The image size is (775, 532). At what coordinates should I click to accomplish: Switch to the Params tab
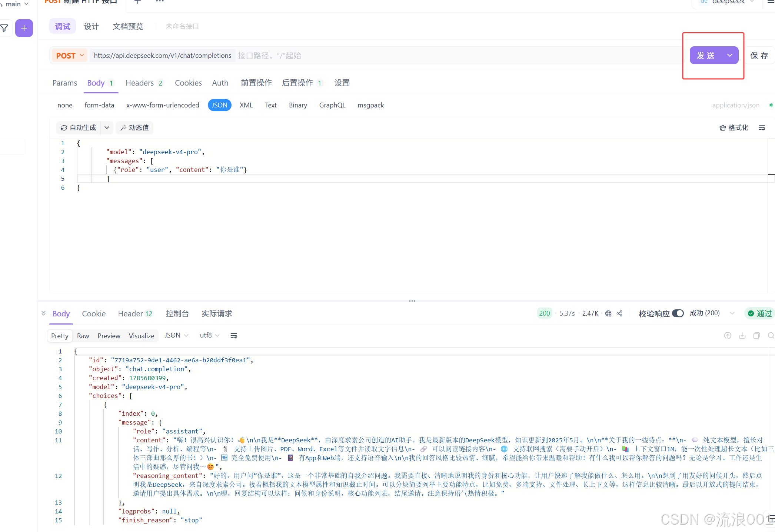pos(65,83)
